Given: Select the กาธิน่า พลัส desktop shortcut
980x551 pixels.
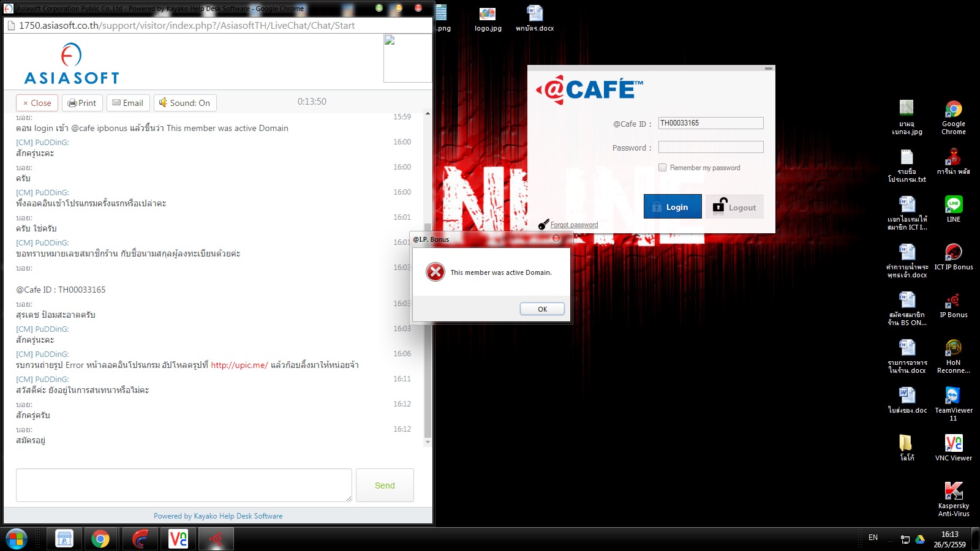Looking at the screenshot, I should 954,161.
